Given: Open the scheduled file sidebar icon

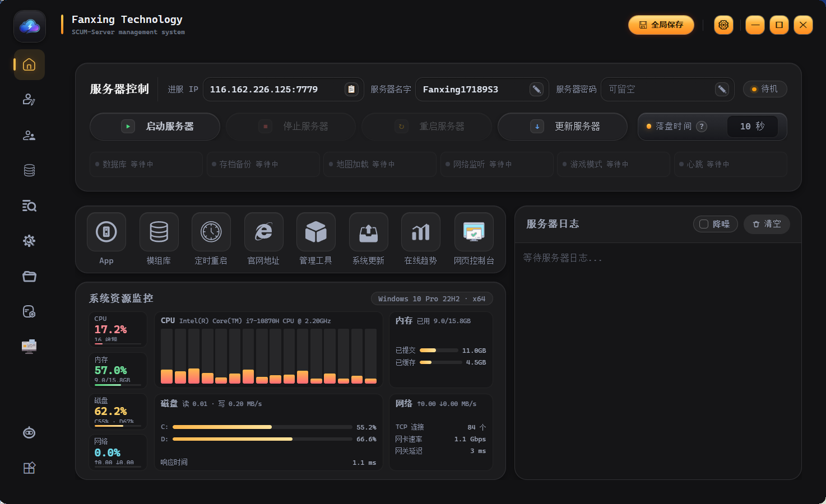Looking at the screenshot, I should pos(29,311).
